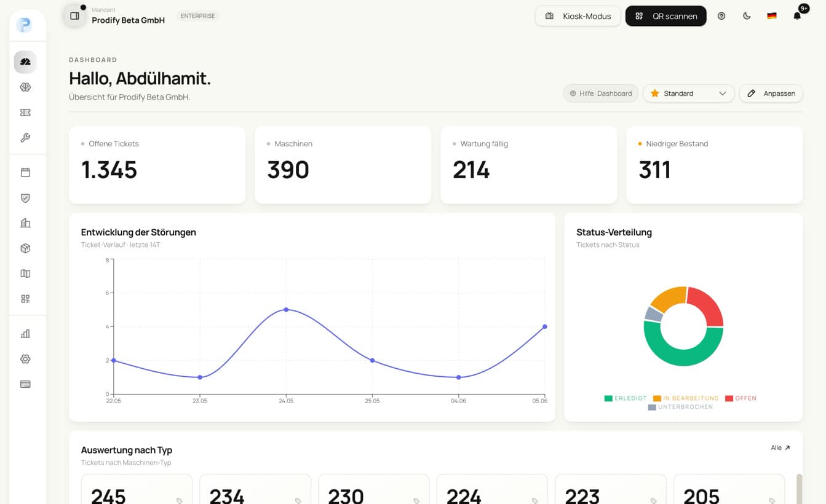Open the wrench maintenance sidebar icon
The width and height of the screenshot is (826, 504).
25,138
